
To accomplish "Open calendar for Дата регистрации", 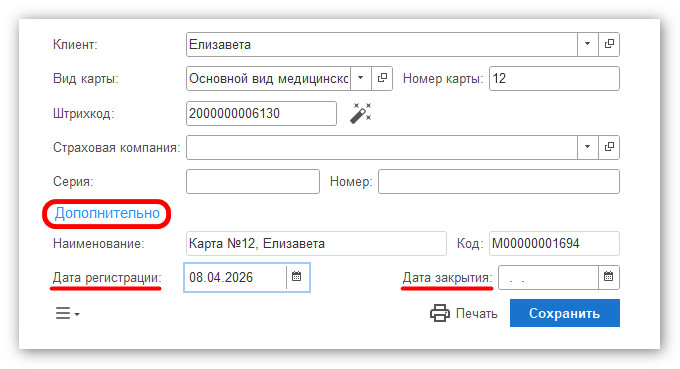I will (297, 277).
